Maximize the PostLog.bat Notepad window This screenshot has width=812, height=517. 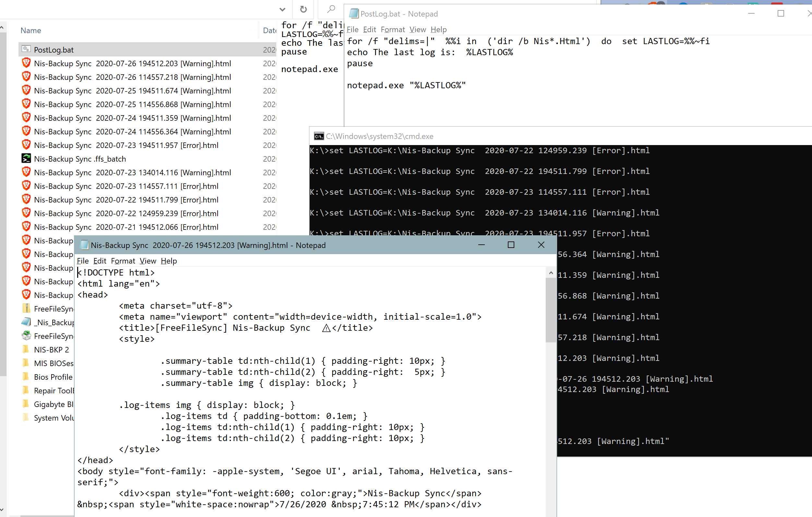(781, 14)
